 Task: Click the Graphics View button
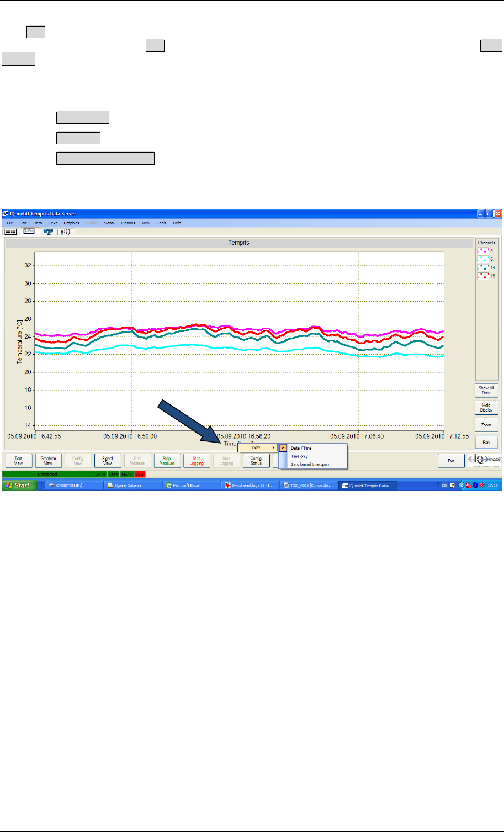48,461
